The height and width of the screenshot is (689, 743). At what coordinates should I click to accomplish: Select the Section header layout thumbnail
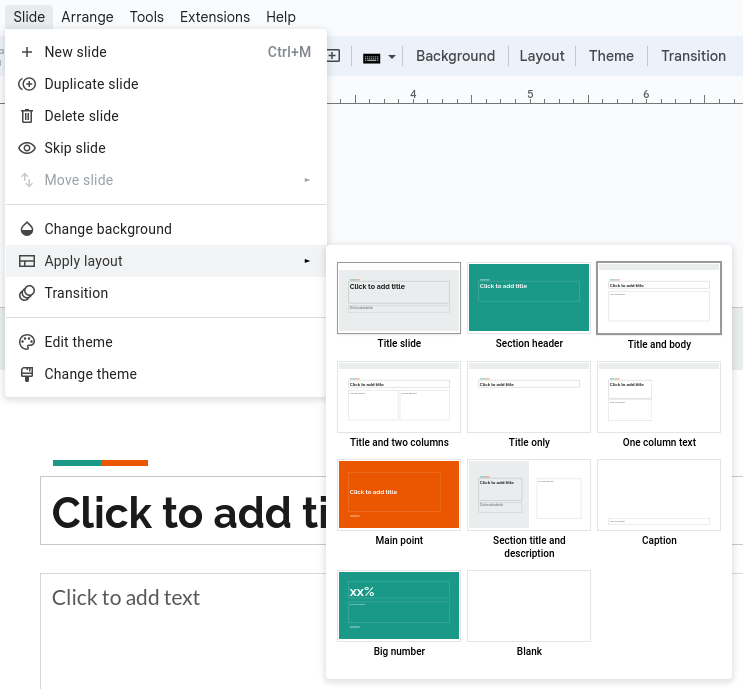point(529,297)
